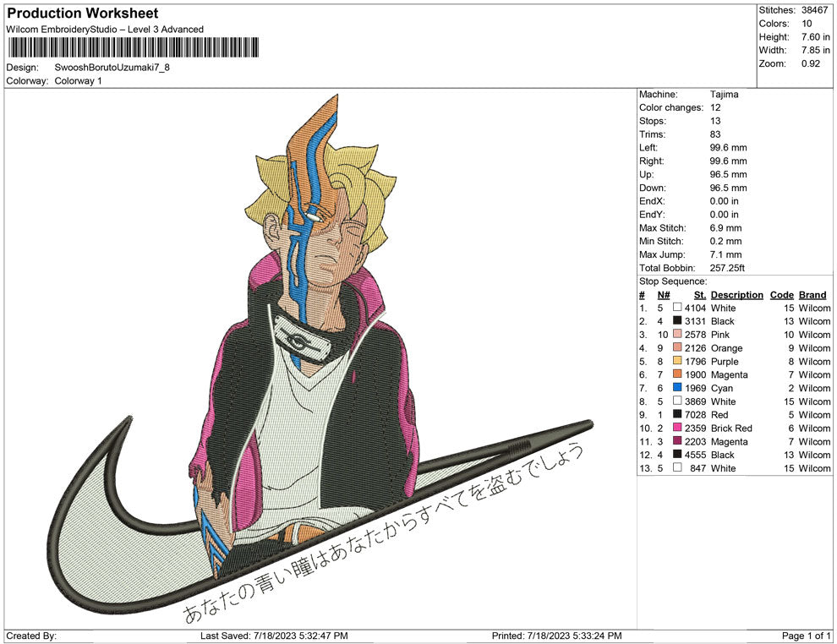Image resolution: width=837 pixels, height=644 pixels.
Task: Click the Cyan description in row 7
Action: click(722, 388)
